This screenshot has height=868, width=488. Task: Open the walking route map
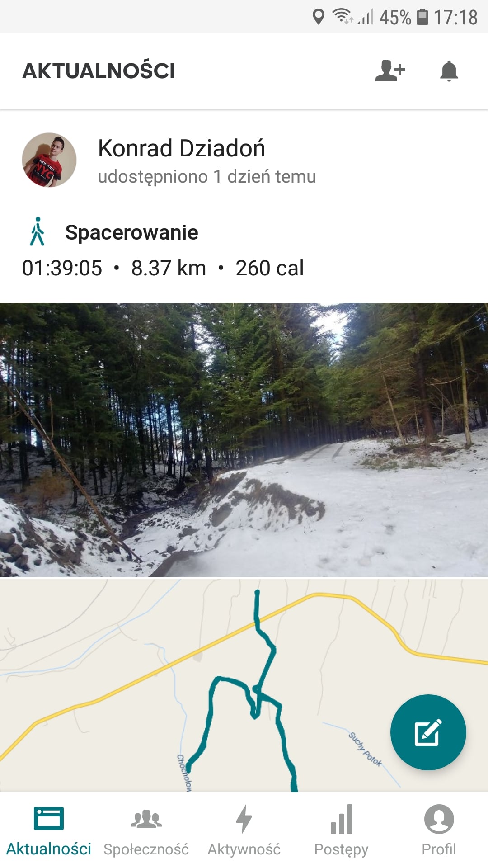tap(244, 685)
